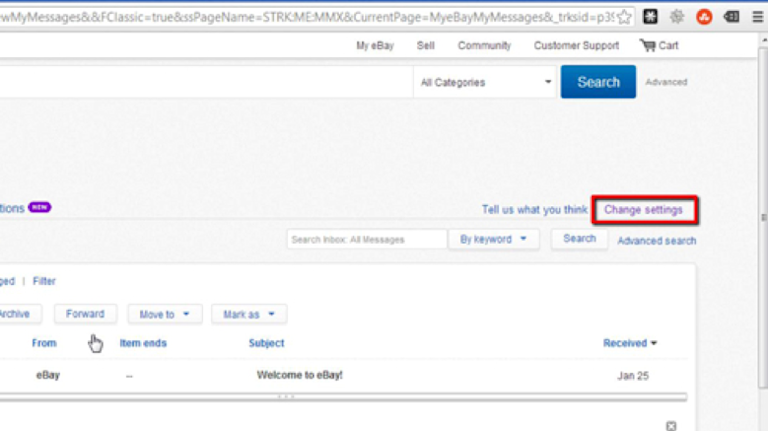Click the Jan 25 received date
Image resolution: width=768 pixels, height=431 pixels.
point(633,376)
